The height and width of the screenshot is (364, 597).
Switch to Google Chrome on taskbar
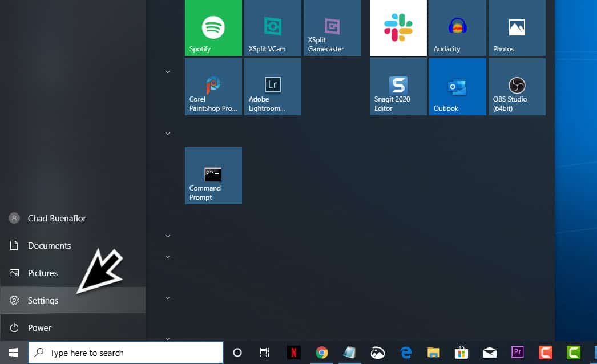click(x=322, y=353)
